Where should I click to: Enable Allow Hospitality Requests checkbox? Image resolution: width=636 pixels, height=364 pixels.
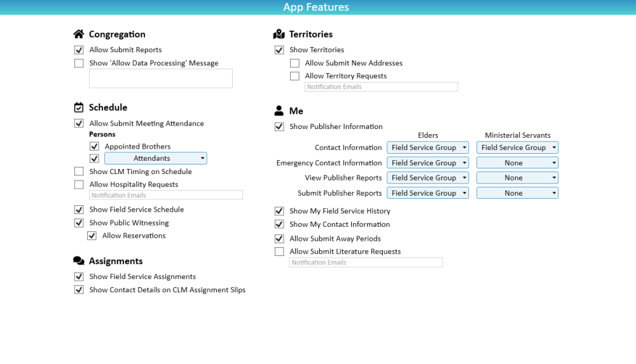(79, 185)
